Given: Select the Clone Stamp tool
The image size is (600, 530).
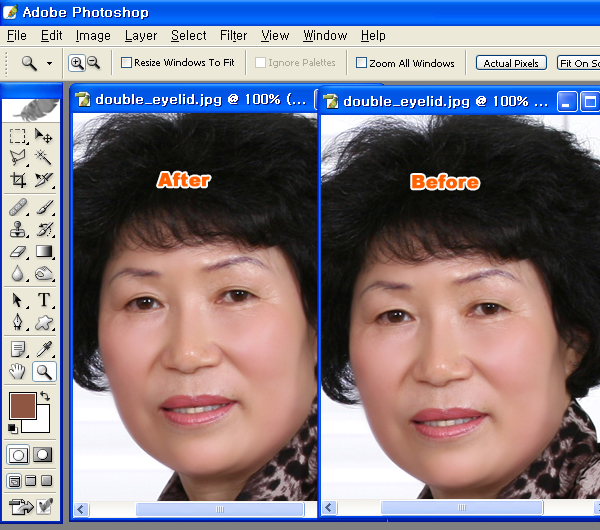Looking at the screenshot, I should [x=18, y=229].
